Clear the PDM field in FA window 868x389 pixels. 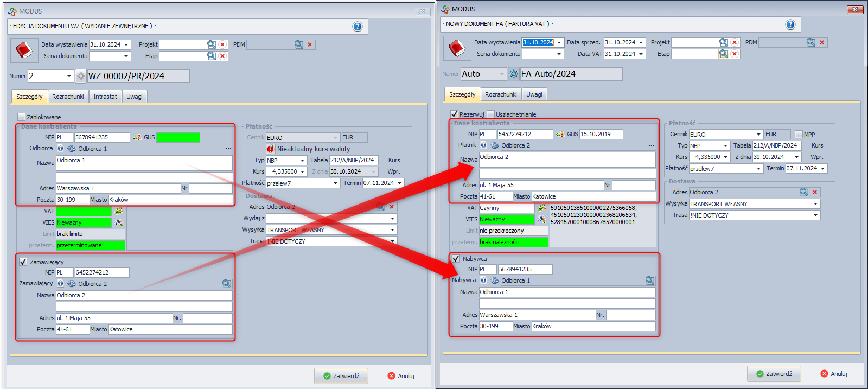pyautogui.click(x=822, y=42)
